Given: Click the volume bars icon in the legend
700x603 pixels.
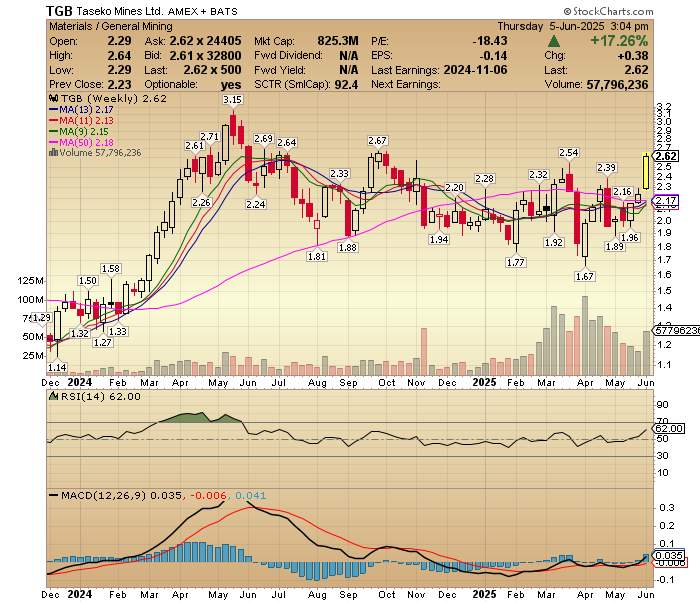Looking at the screenshot, I should [x=53, y=153].
